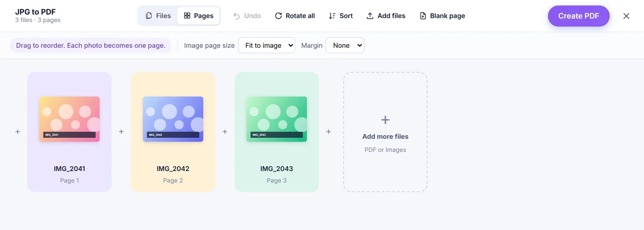Insert a Blank page

click(x=443, y=16)
